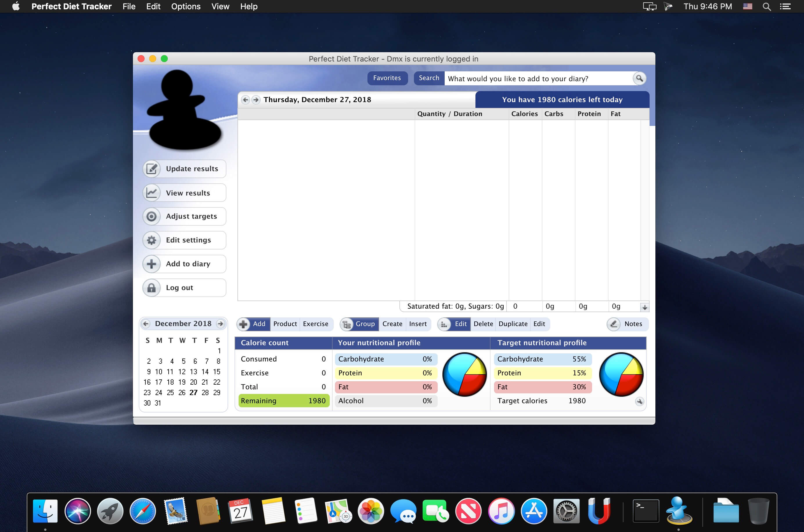This screenshot has width=804, height=532.
Task: Open the Help menu
Action: point(249,6)
